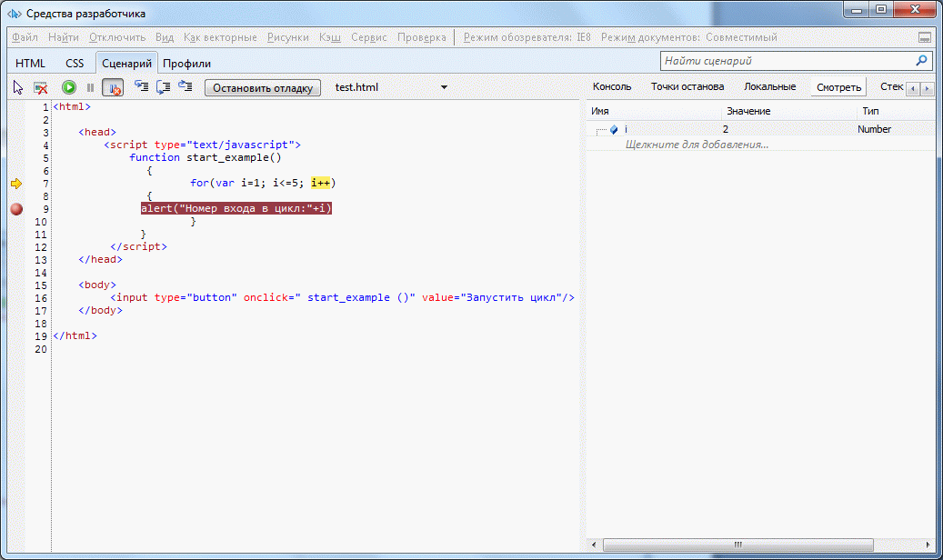Click the watch panel scrollbar right arrow
943x560 pixels.
928,545
